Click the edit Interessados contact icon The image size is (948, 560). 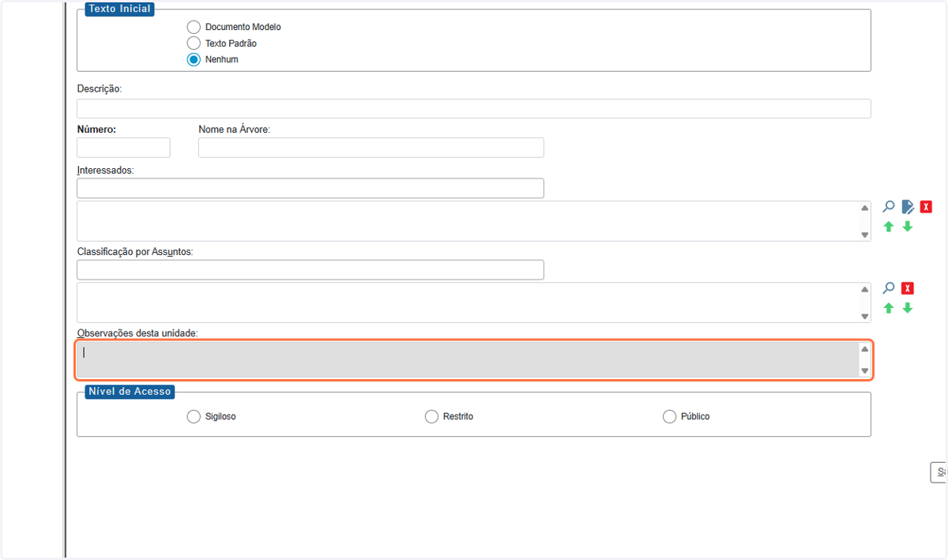[x=908, y=207]
